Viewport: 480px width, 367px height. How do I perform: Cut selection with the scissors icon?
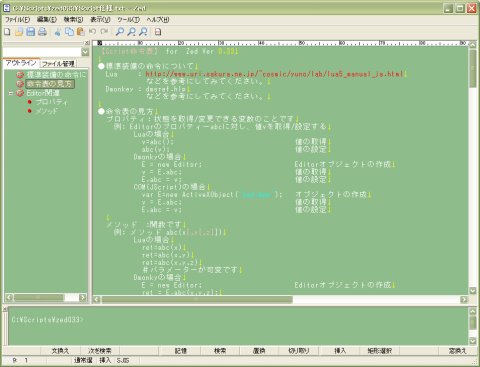coord(58,32)
